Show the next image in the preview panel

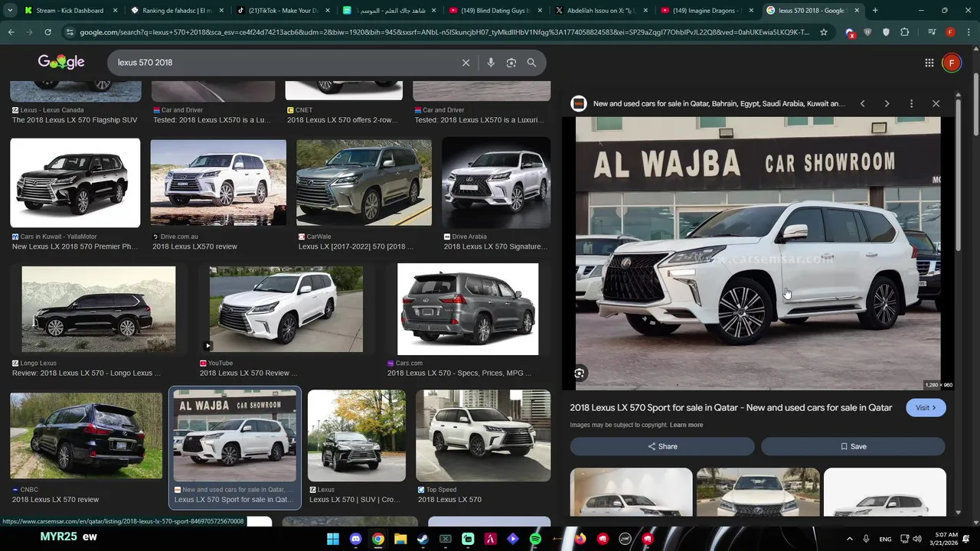(887, 103)
